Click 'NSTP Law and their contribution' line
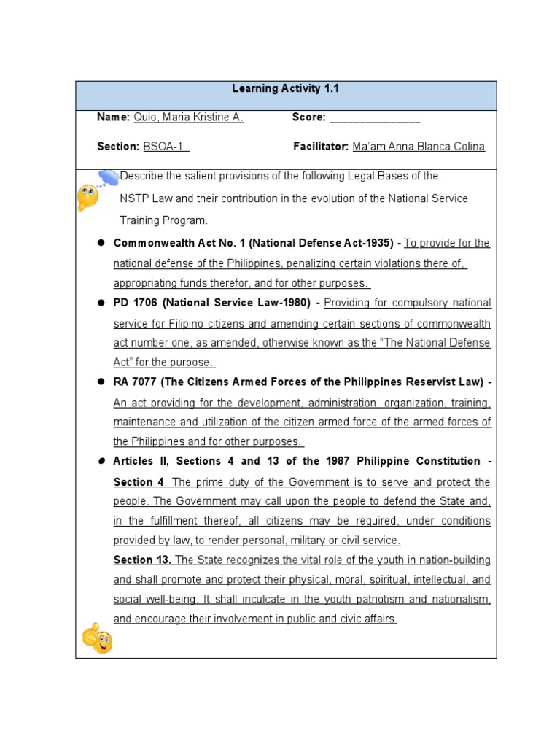Screen dimensions: 560x747 point(294,198)
